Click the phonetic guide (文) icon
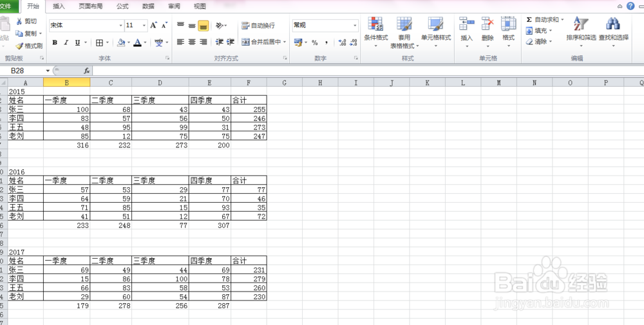This screenshot has height=325, width=644. coord(159,42)
